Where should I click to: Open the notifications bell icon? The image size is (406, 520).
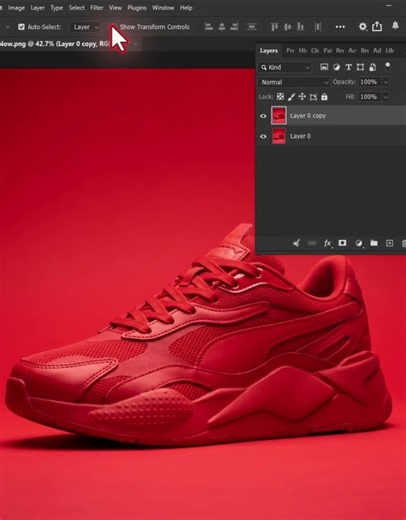pyautogui.click(x=395, y=26)
